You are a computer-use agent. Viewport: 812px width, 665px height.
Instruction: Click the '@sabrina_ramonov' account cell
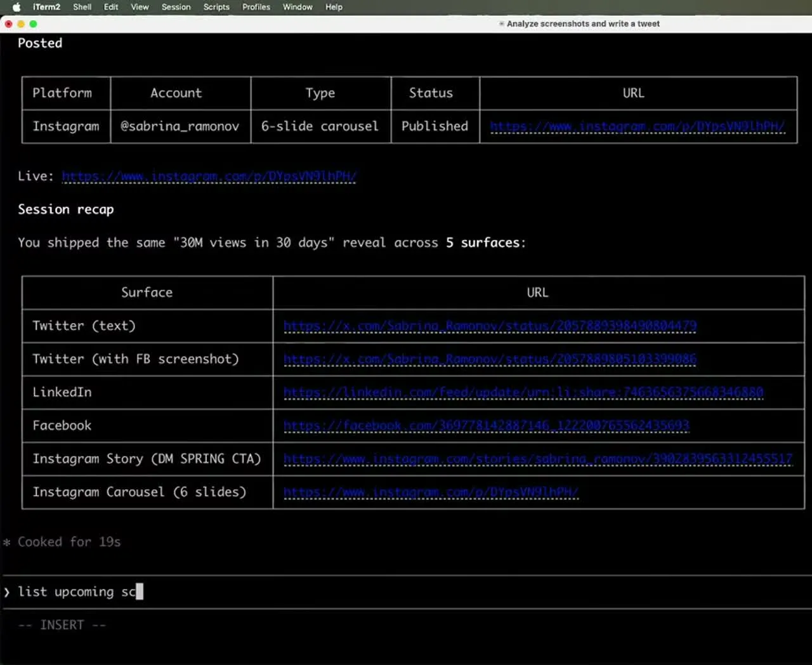pyautogui.click(x=180, y=126)
